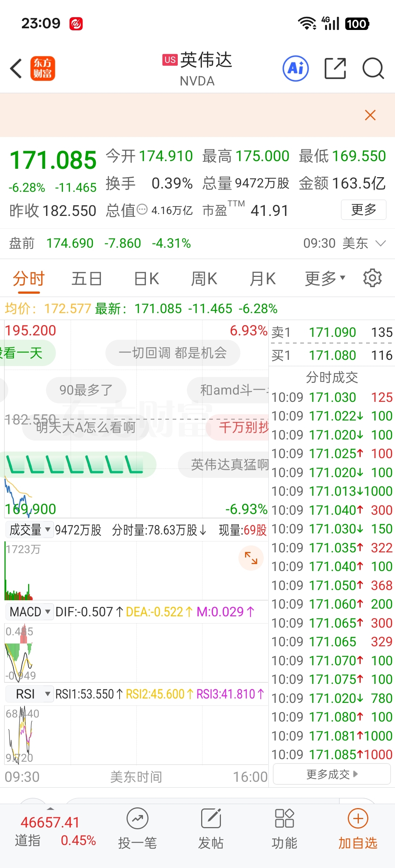Viewport: 395px width, 868px height.
Task: Tap comment bubble 一切回调 都是机会
Action: point(173,353)
